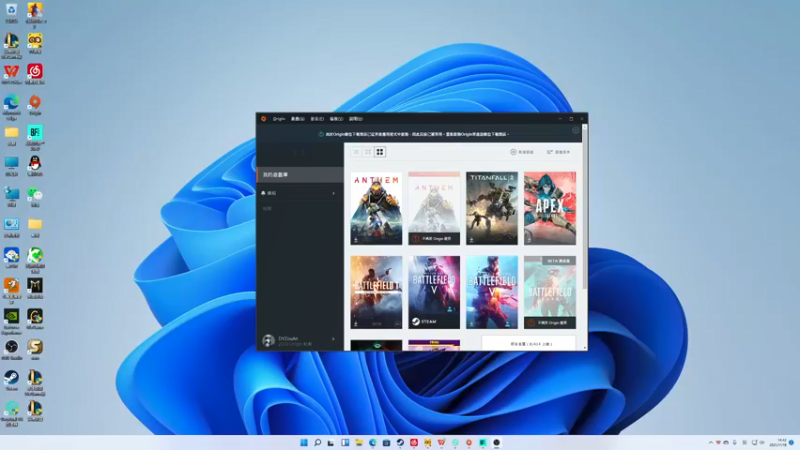Click the friends list bar at window bottom
Viewport: 800px width, 450px height.
529,344
